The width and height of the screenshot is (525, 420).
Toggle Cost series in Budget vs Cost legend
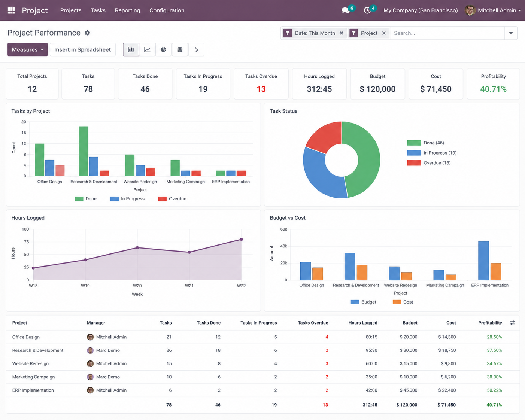403,302
